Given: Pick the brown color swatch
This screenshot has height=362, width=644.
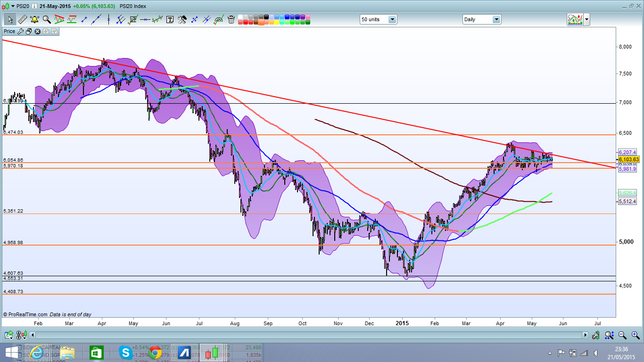Looking at the screenshot, I should click(x=256, y=22).
